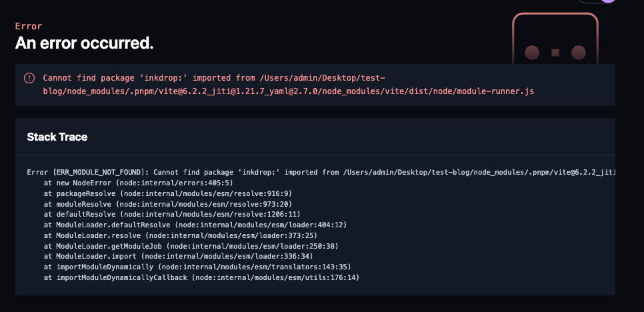Click the "at importModuleDynamically" translators:143:35 line
The image size is (644, 312).
pos(197,267)
